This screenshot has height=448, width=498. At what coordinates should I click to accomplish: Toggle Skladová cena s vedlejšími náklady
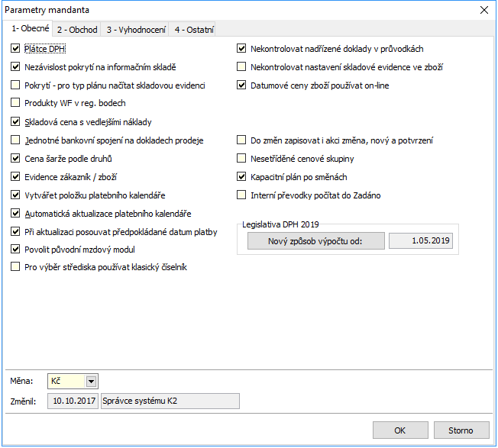[15, 122]
